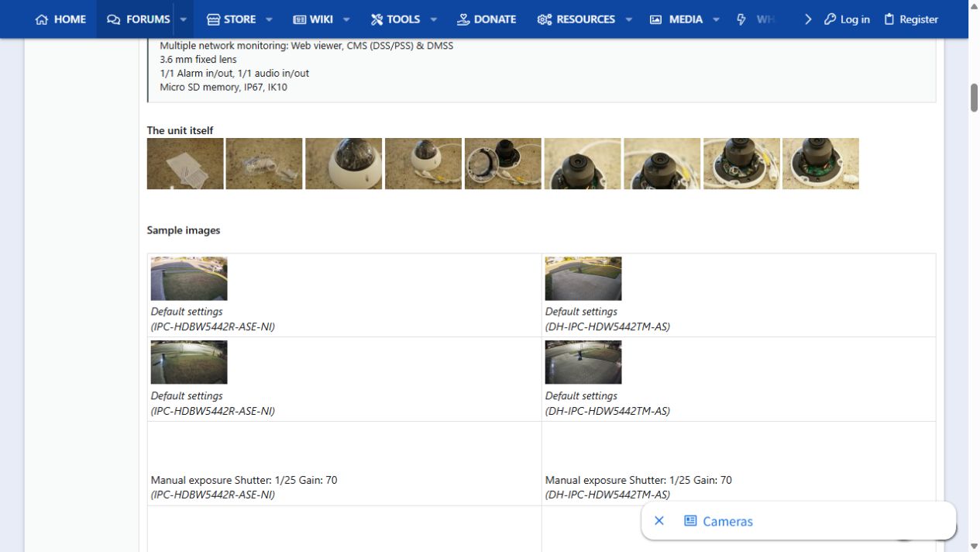Click 'Micro SD memory, IP67, IK10' text
This screenshot has height=552, width=980.
coord(223,88)
